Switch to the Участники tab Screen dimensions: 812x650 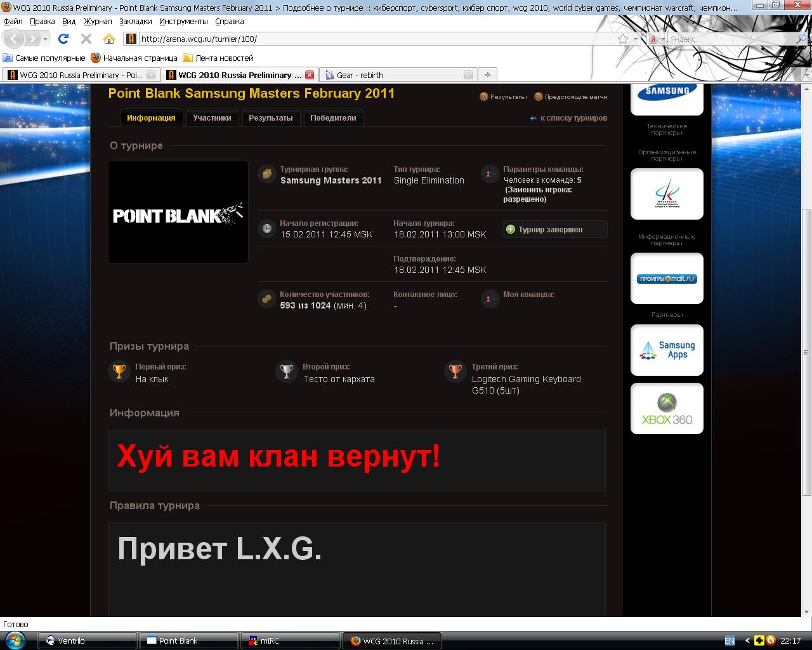click(212, 118)
